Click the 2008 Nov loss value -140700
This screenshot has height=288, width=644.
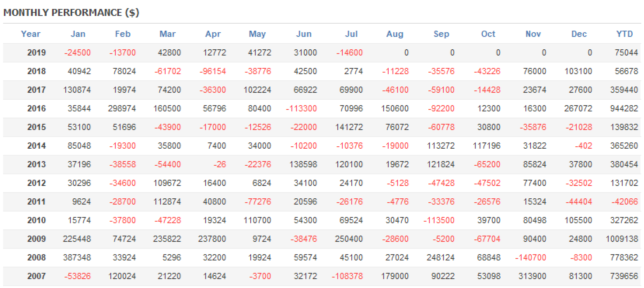(x=531, y=258)
